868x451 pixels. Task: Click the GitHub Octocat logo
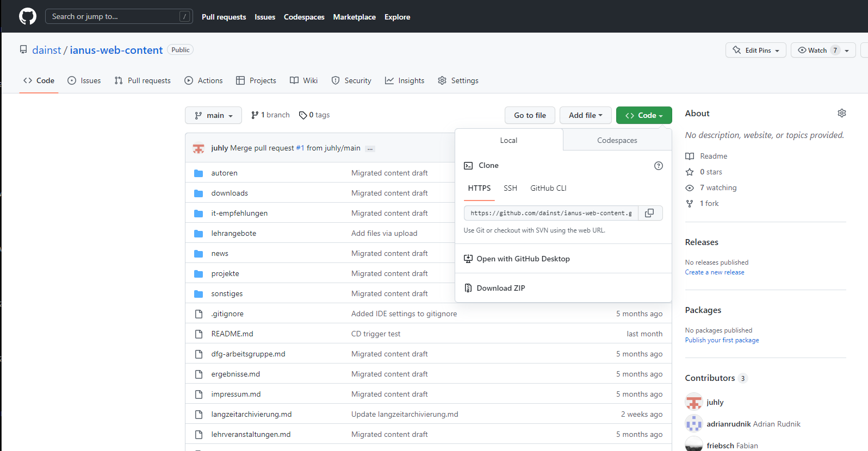pos(28,16)
